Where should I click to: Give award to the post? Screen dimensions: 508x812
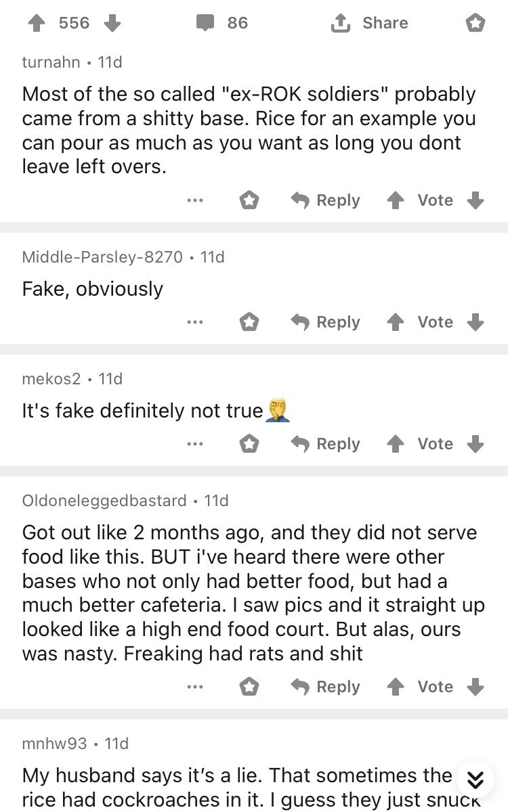click(475, 24)
